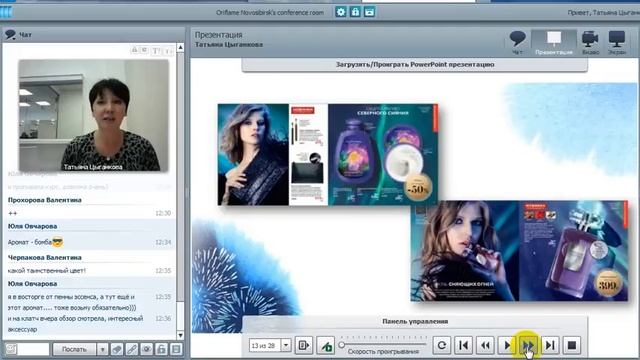Jump to the last slide
Screen dimensions: 640x360
tap(550, 345)
